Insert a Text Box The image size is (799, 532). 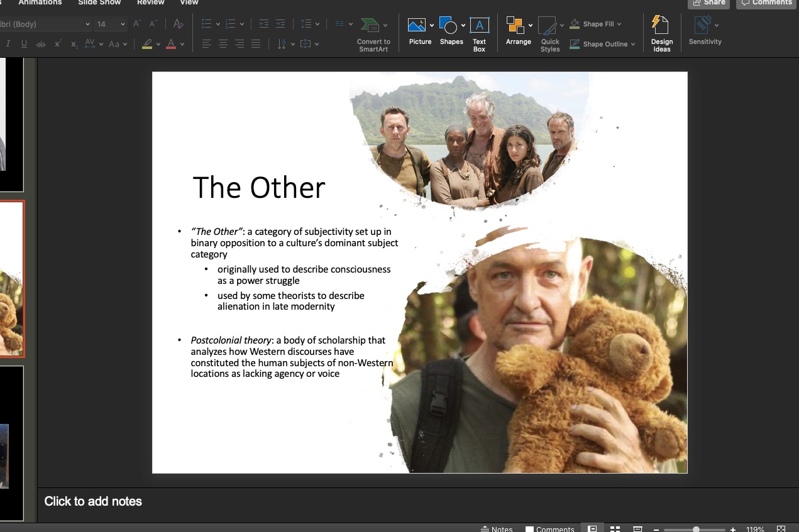tap(480, 35)
